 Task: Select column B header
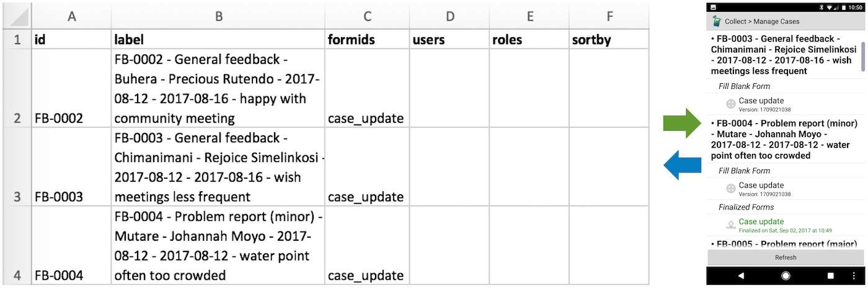(218, 17)
